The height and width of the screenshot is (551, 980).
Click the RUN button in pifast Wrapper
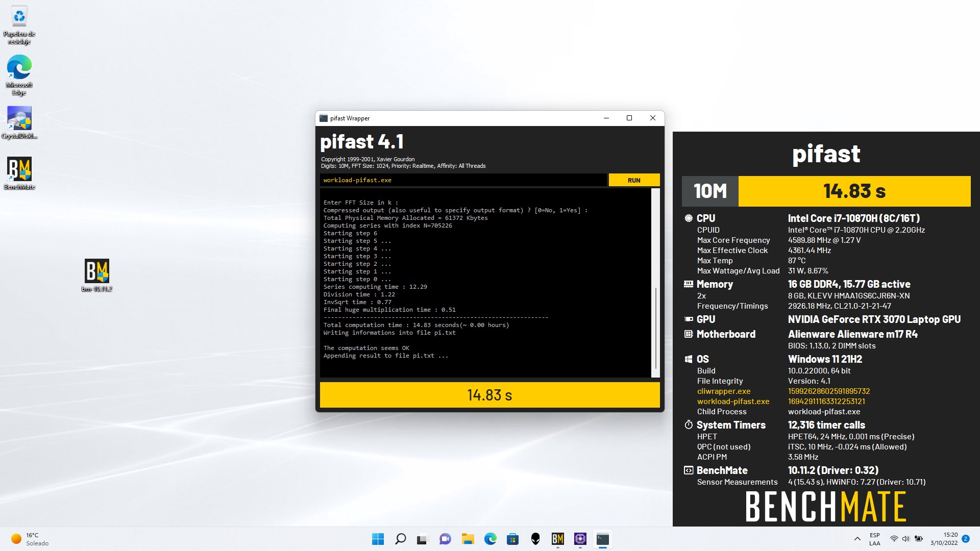tap(634, 180)
